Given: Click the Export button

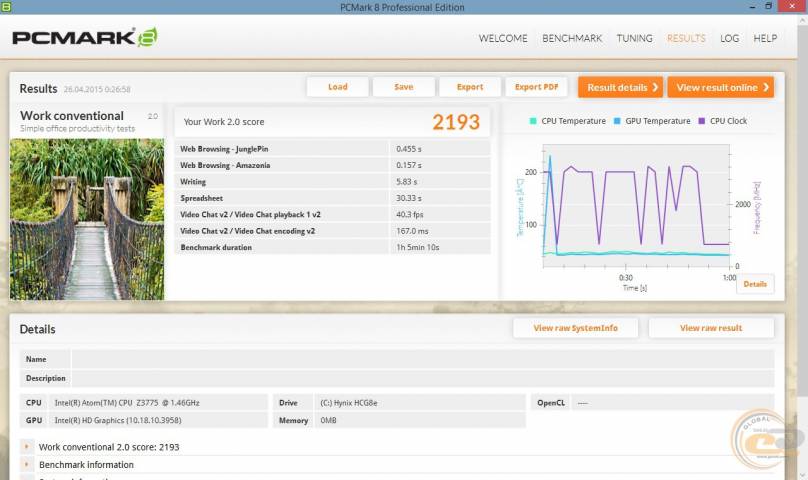Looking at the screenshot, I should [470, 87].
